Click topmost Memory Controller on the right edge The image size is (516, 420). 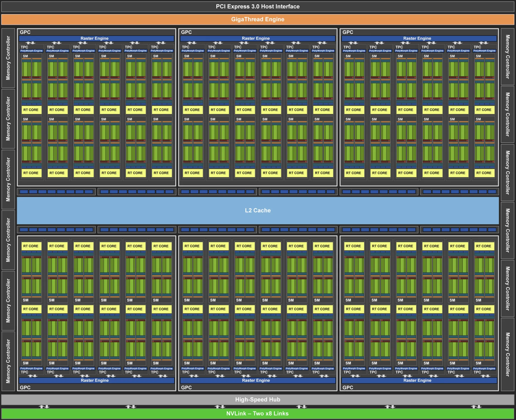[508, 57]
